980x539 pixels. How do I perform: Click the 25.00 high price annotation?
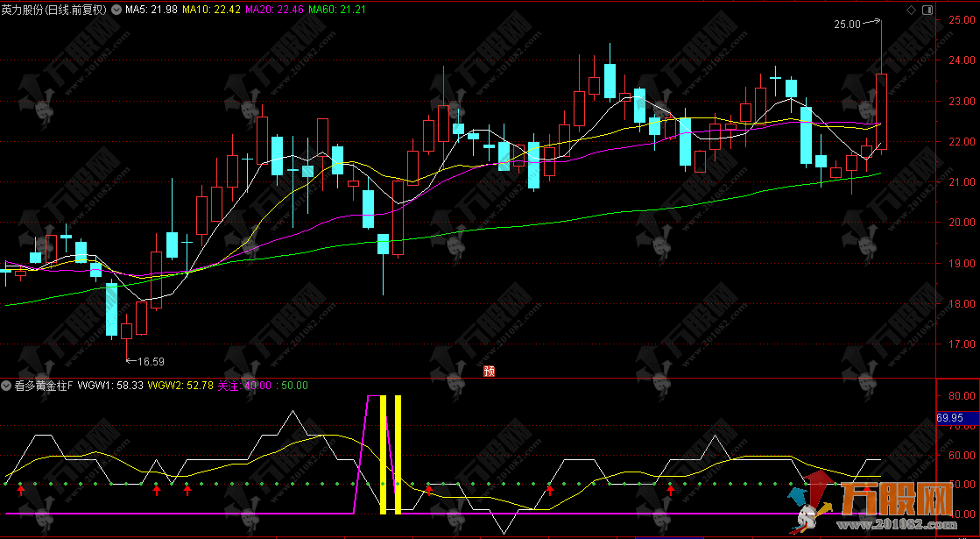(847, 25)
